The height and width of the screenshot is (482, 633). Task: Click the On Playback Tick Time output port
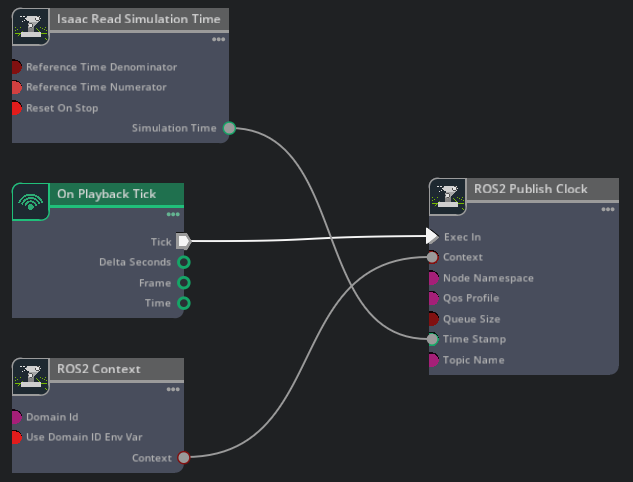pyautogui.click(x=184, y=303)
